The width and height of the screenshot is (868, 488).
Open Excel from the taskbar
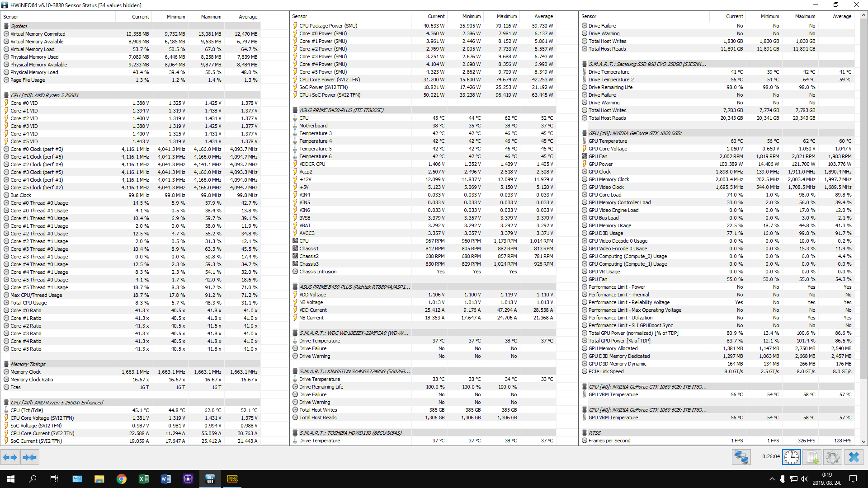click(x=144, y=479)
